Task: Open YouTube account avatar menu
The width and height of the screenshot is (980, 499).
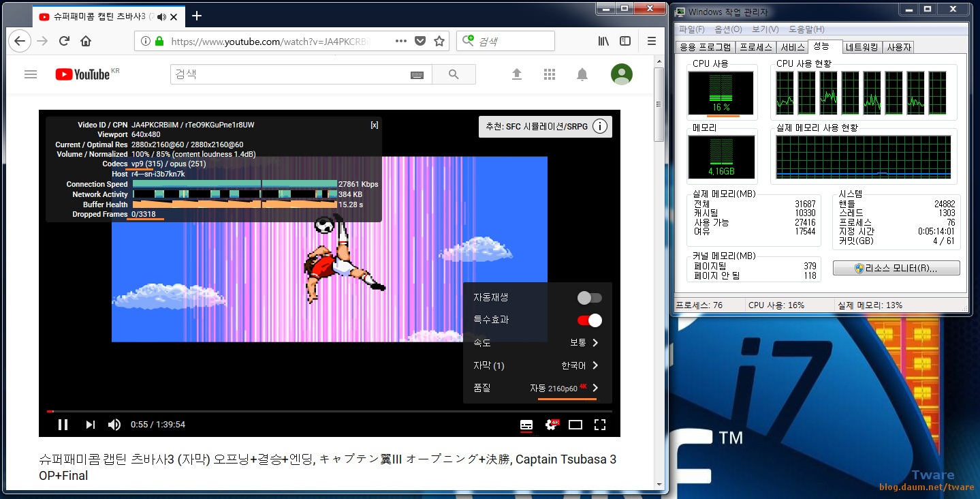Action: pyautogui.click(x=622, y=74)
